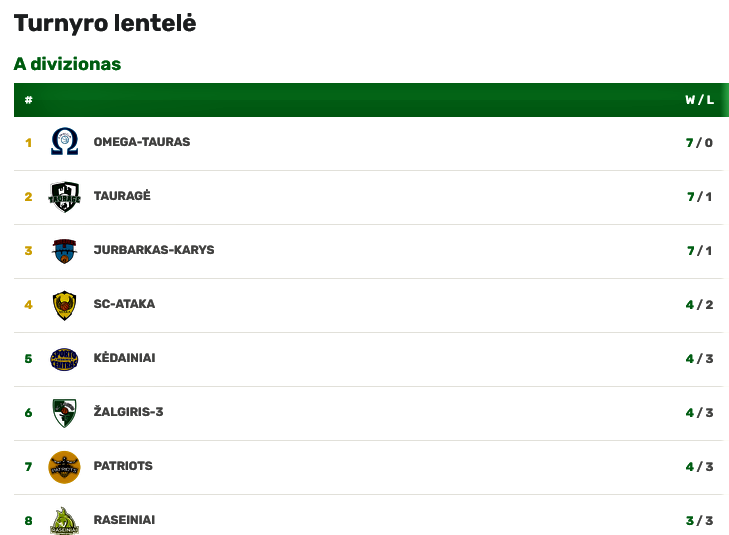Open the SC-ATAKA team page
Screen dimensions: 729x535
pyautogui.click(x=124, y=304)
